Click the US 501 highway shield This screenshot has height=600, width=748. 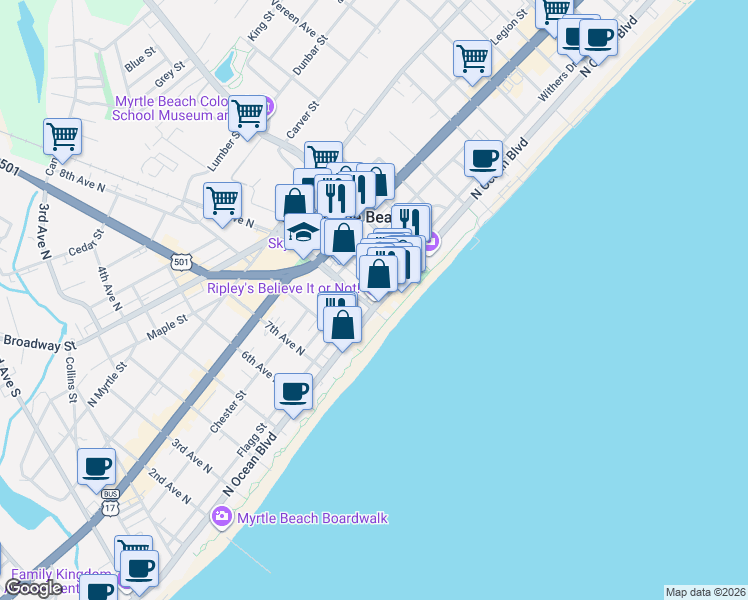(x=181, y=262)
